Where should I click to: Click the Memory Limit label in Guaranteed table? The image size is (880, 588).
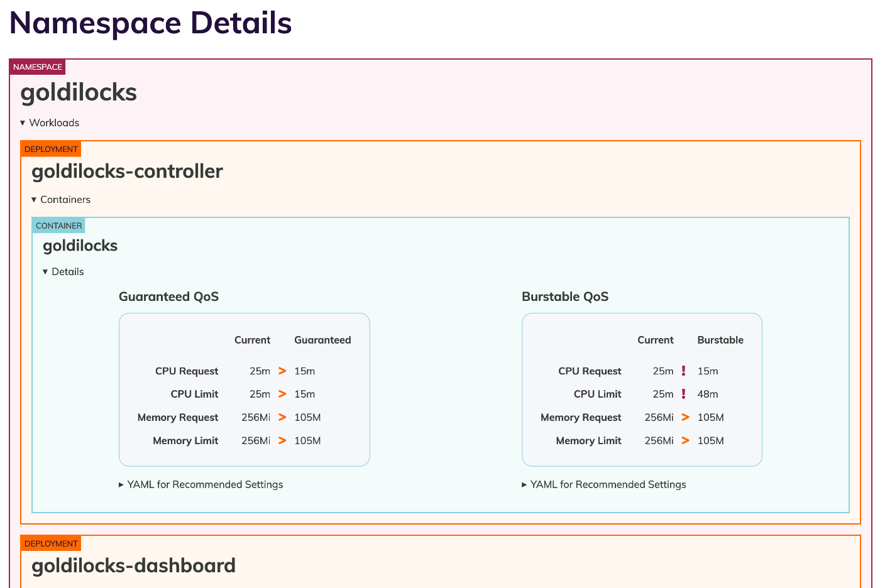pyautogui.click(x=185, y=440)
